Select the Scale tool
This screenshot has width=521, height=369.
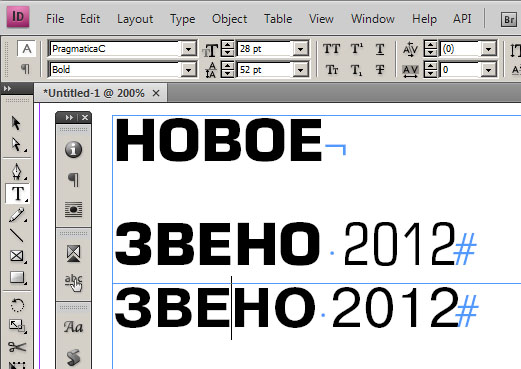17,325
